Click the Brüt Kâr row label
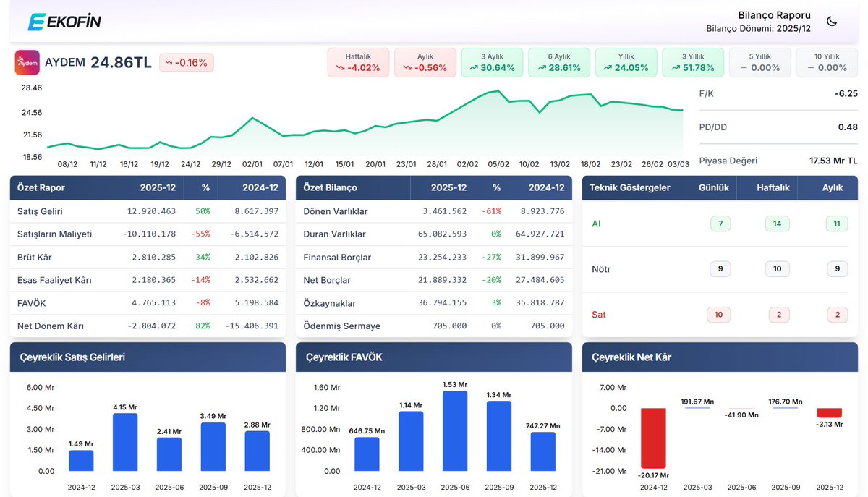This screenshot has height=497, width=868. click(x=35, y=258)
